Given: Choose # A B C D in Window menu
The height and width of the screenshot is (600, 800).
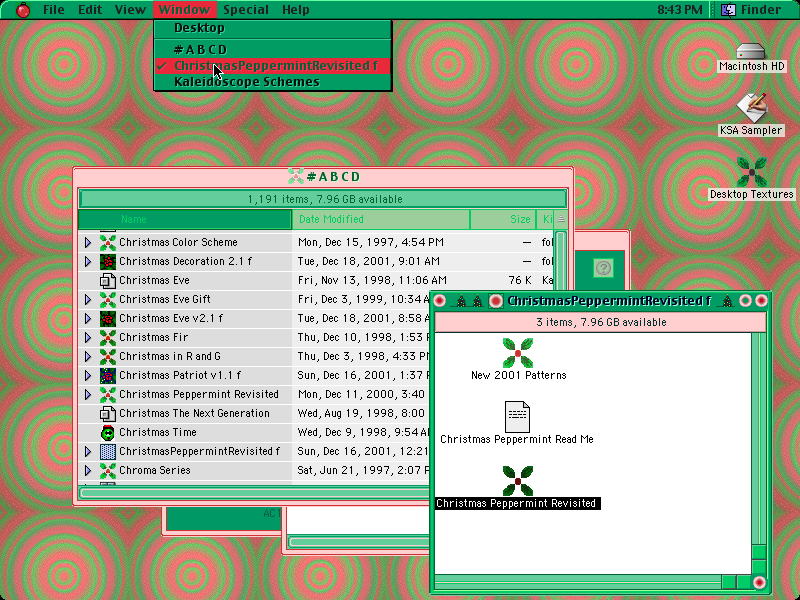Looking at the screenshot, I should click(273, 49).
